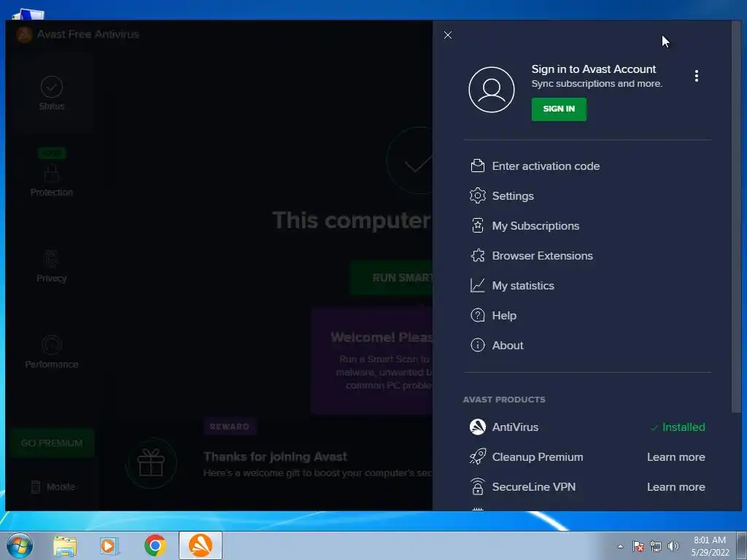Open Windows Explorer from the taskbar
Image resolution: width=747 pixels, height=560 pixels.
click(65, 546)
